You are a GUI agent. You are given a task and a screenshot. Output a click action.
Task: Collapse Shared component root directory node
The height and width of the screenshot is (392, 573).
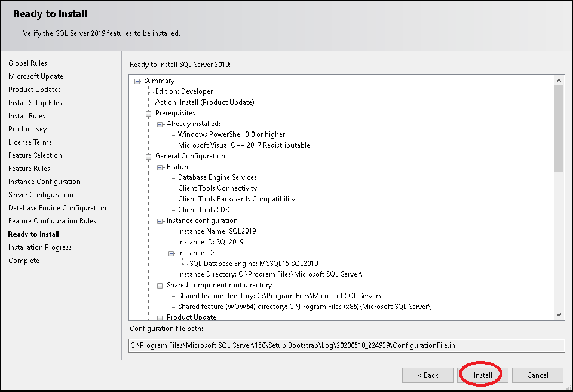[160, 286]
